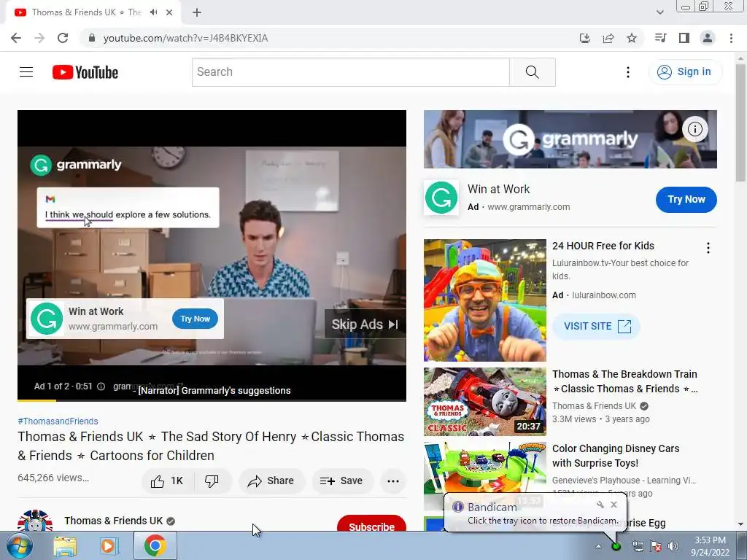Image resolution: width=747 pixels, height=560 pixels.
Task: Open Color Changing Disney Cars video title
Action: click(616, 456)
